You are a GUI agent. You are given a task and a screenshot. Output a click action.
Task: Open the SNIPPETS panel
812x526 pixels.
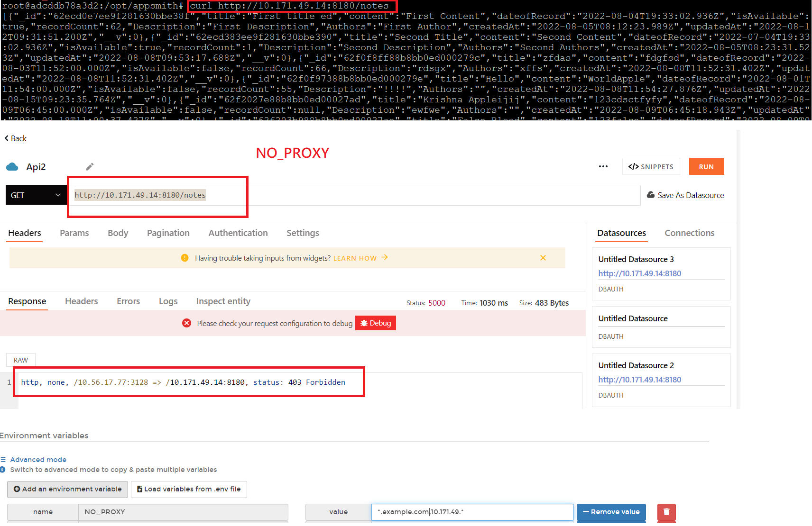tap(651, 166)
